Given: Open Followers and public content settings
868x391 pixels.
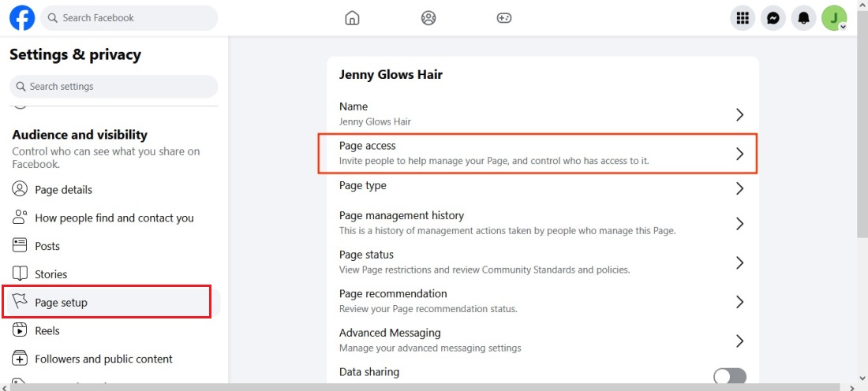Looking at the screenshot, I should pos(103,359).
